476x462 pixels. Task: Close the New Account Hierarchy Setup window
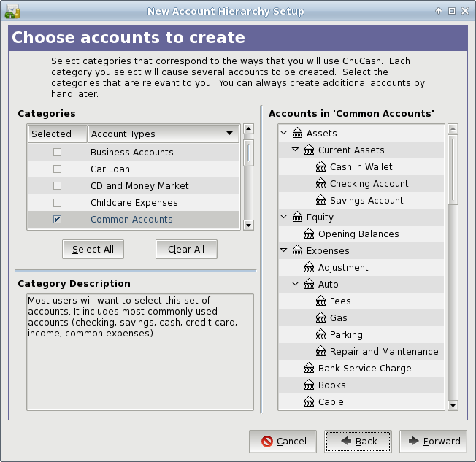[x=465, y=11]
